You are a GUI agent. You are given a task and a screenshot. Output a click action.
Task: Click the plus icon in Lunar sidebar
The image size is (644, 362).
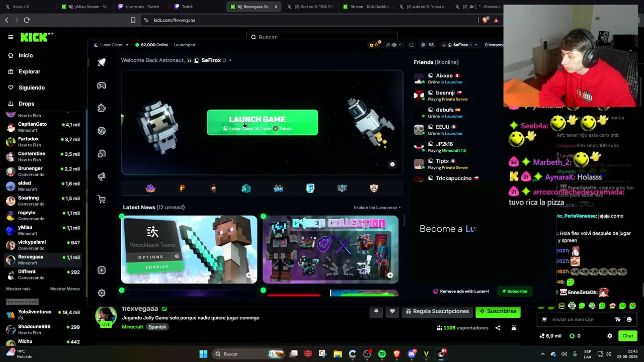[102, 270]
